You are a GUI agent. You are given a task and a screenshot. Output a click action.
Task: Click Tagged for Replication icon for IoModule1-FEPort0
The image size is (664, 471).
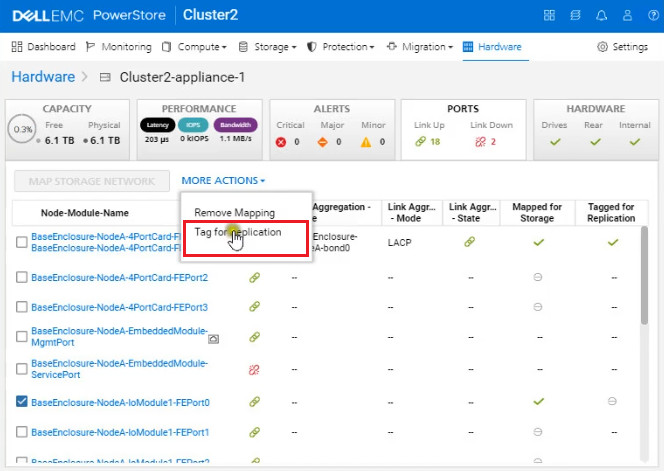tap(612, 401)
